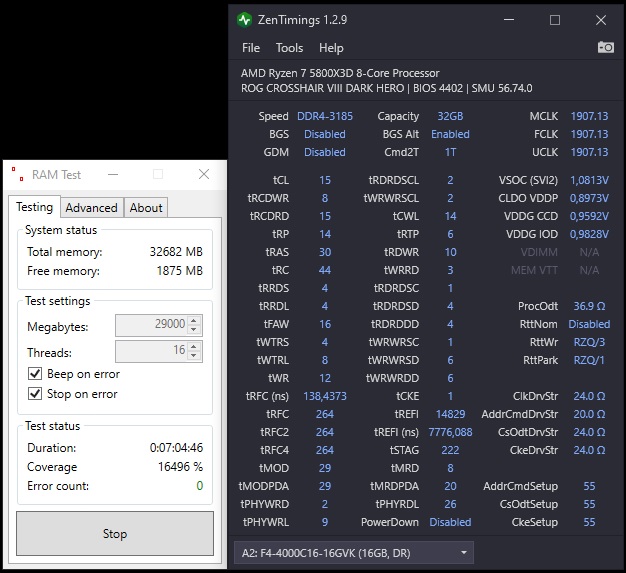Click the AddrCmdDrvStr value 20.0 Ω
The width and height of the screenshot is (626, 573).
pyautogui.click(x=589, y=414)
